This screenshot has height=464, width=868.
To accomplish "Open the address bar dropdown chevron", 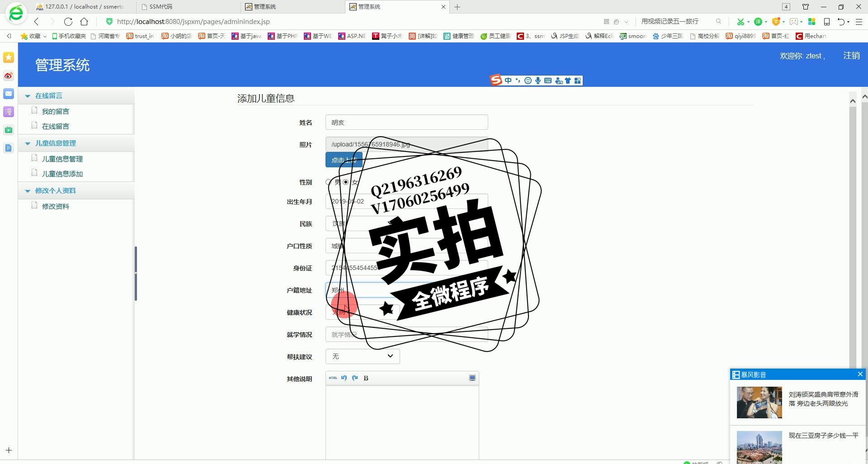I will 626,22.
